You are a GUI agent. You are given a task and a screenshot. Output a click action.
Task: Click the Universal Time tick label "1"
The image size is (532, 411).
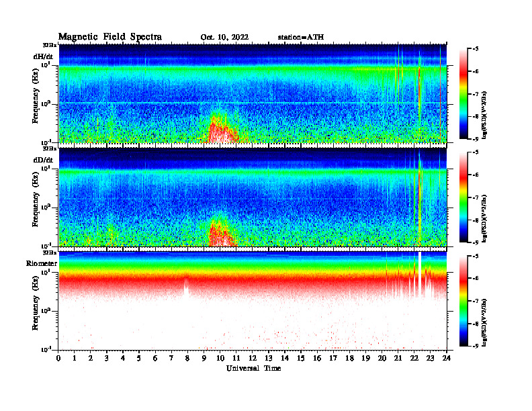(75, 358)
